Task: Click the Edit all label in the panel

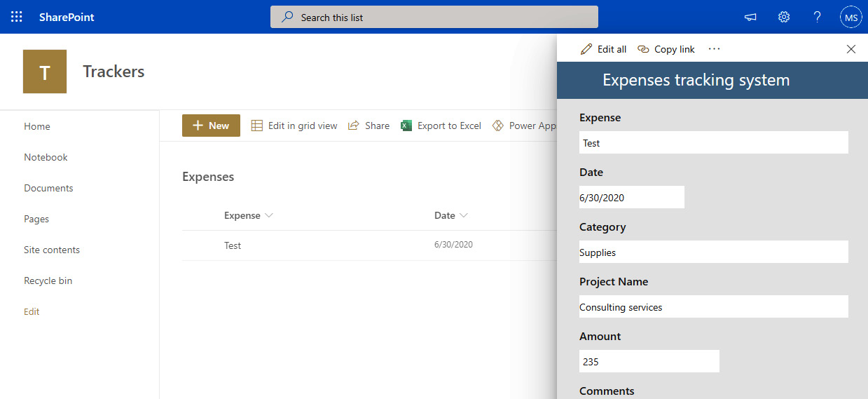Action: 612,49
